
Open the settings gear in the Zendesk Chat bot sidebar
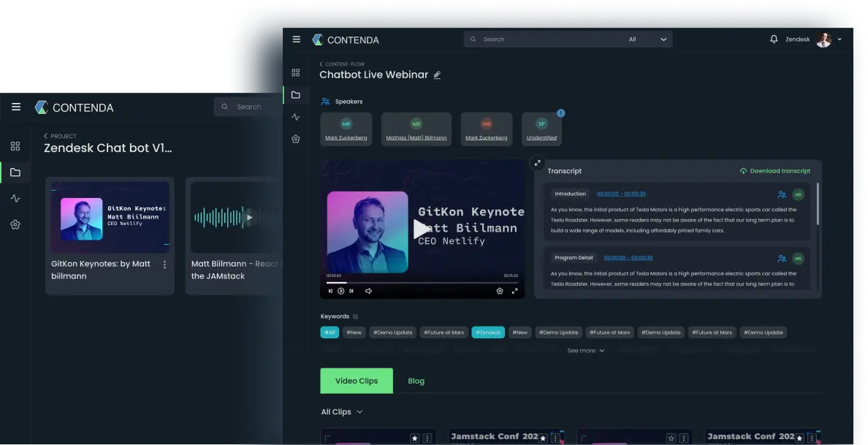tap(15, 224)
